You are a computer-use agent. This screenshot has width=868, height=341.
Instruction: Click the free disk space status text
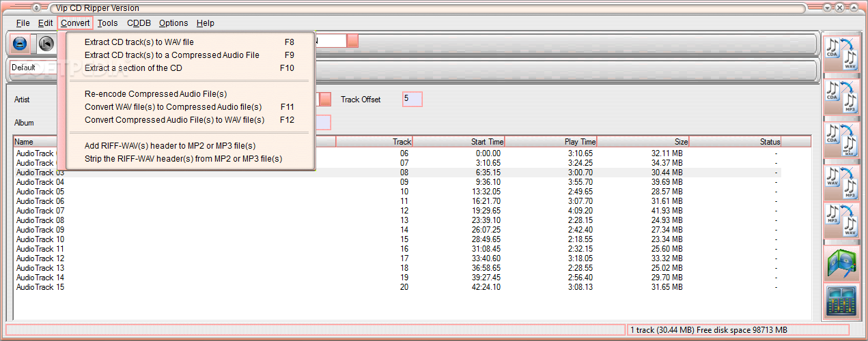709,329
